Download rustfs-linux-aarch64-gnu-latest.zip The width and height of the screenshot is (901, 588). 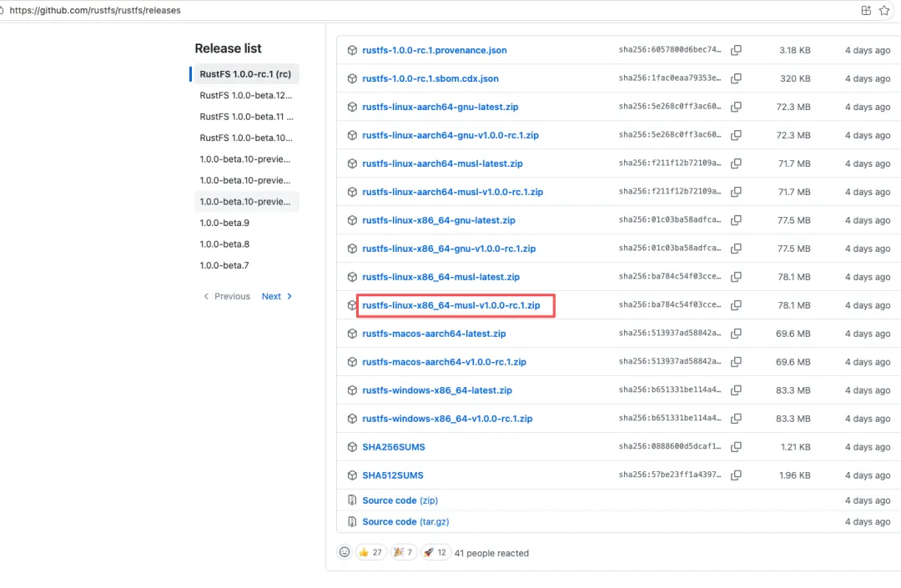click(x=440, y=107)
